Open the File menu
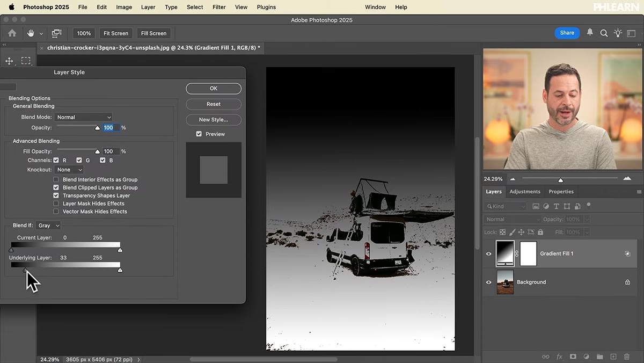Screen dimensions: 644x363 click(x=83, y=7)
